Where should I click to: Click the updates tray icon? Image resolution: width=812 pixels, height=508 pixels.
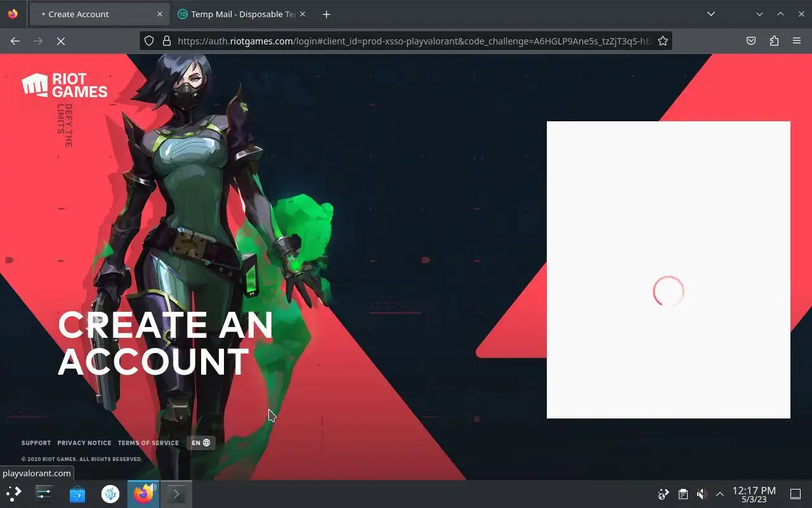664,494
